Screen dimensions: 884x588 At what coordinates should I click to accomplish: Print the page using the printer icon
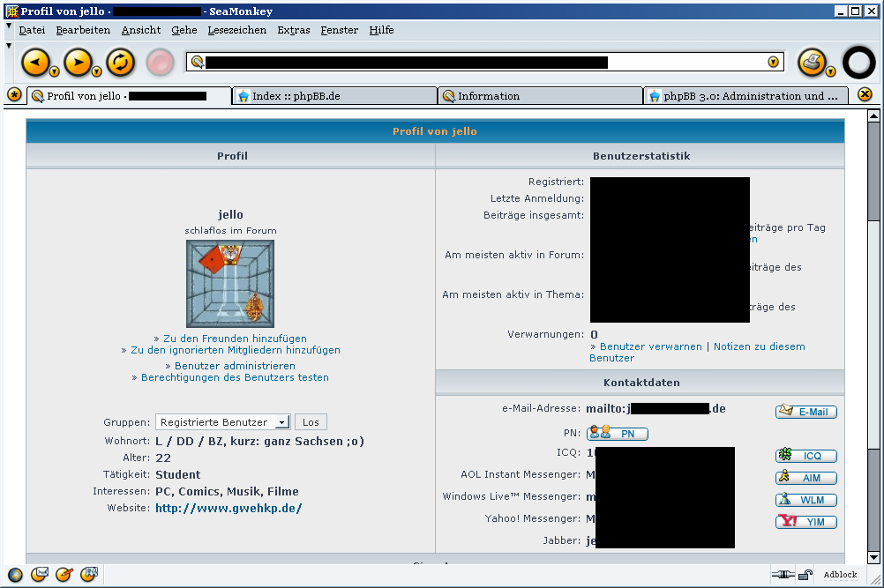click(812, 62)
